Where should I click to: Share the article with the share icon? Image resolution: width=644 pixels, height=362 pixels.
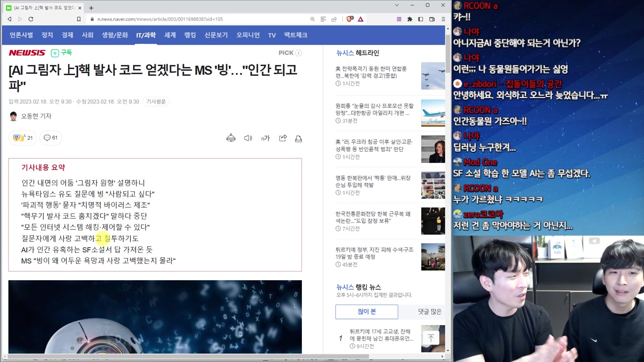point(283,138)
